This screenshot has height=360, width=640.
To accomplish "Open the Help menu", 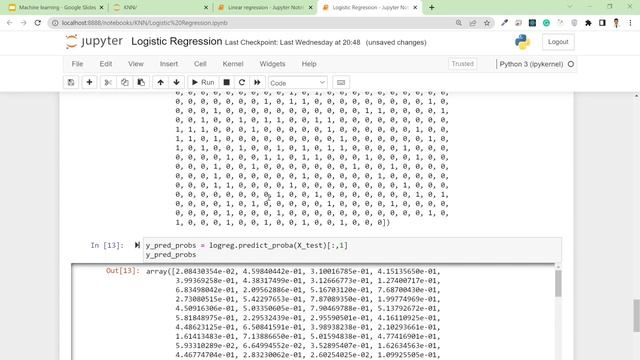I will 309,64.
